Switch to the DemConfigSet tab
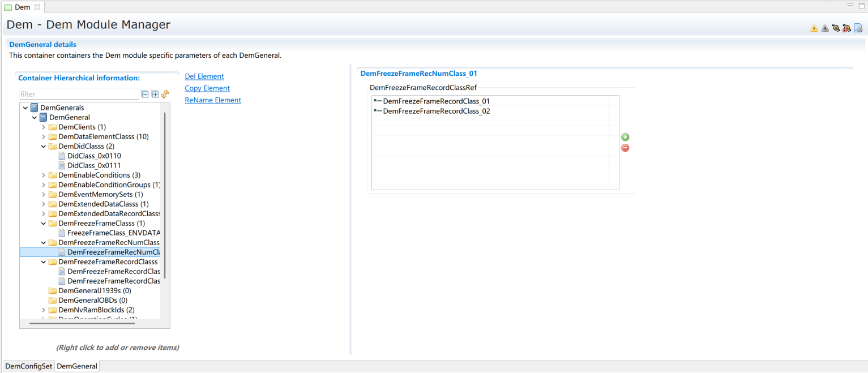 tap(29, 366)
